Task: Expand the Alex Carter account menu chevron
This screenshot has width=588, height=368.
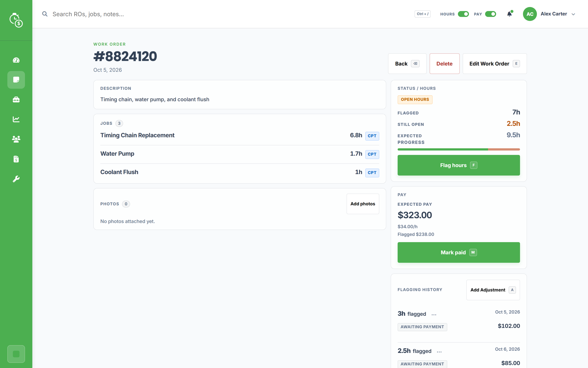Action: pos(573,14)
